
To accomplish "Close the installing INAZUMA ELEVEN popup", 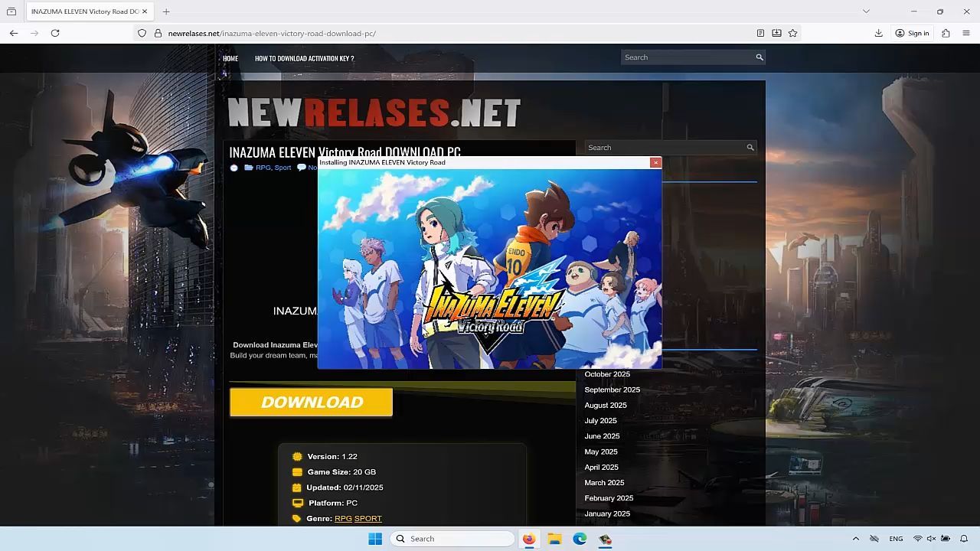I will pyautogui.click(x=655, y=162).
